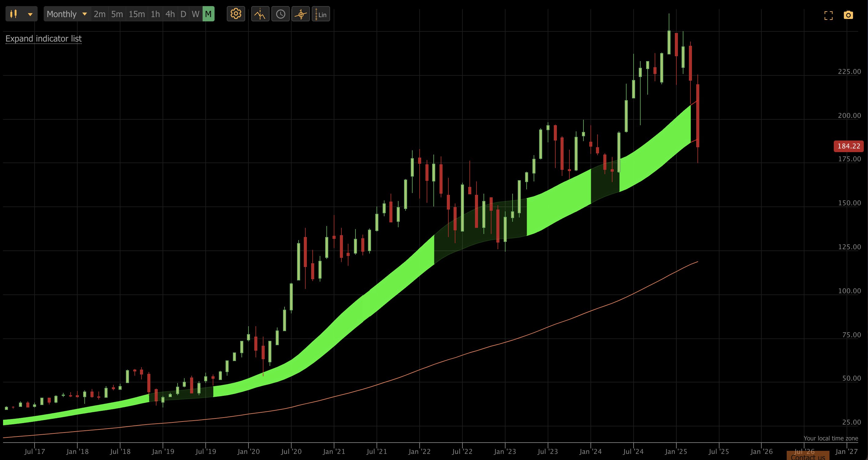Open the chart type dropdown arrow
The width and height of the screenshot is (868, 460).
point(30,14)
